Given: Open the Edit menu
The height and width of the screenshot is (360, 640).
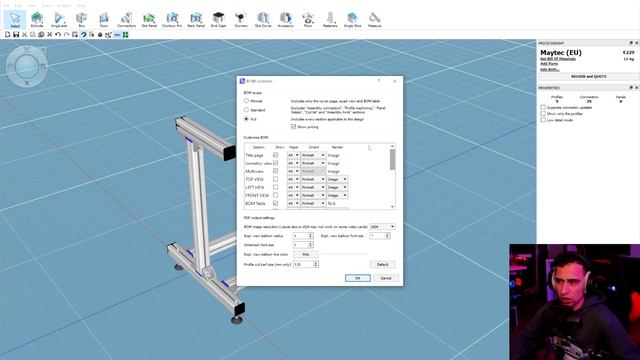Looking at the screenshot, I should (x=18, y=6).
